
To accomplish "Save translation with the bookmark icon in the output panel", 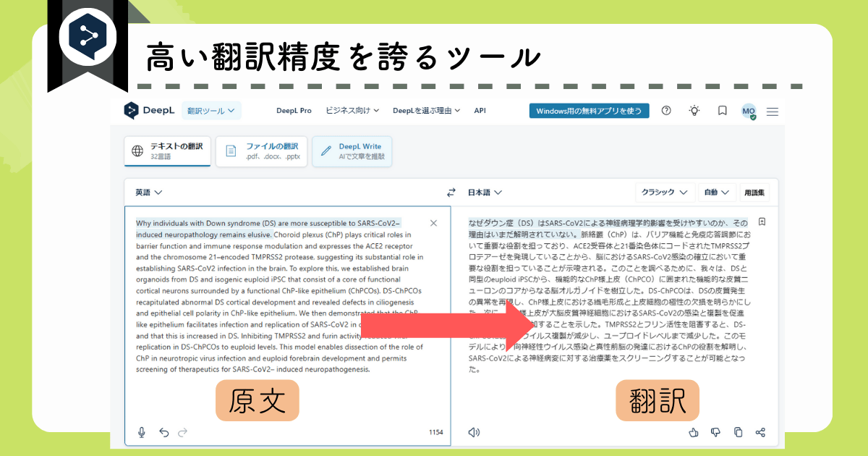I will pyautogui.click(x=762, y=221).
